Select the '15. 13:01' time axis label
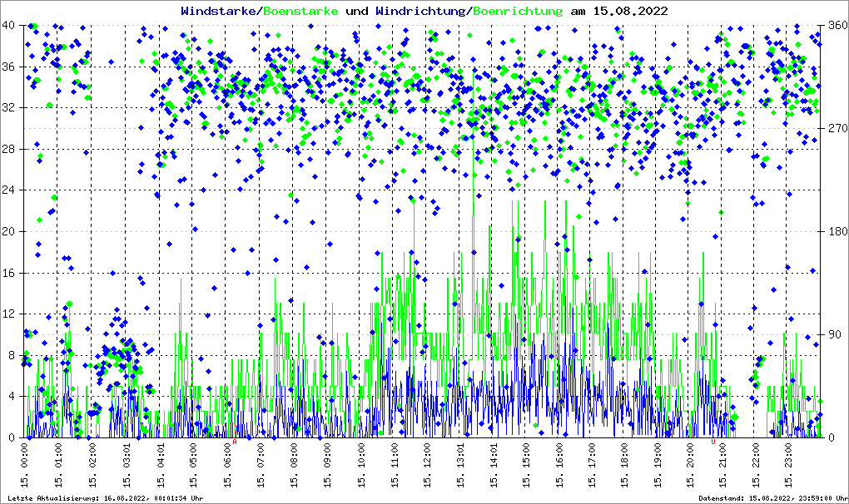This screenshot has width=849, height=504. point(460,467)
